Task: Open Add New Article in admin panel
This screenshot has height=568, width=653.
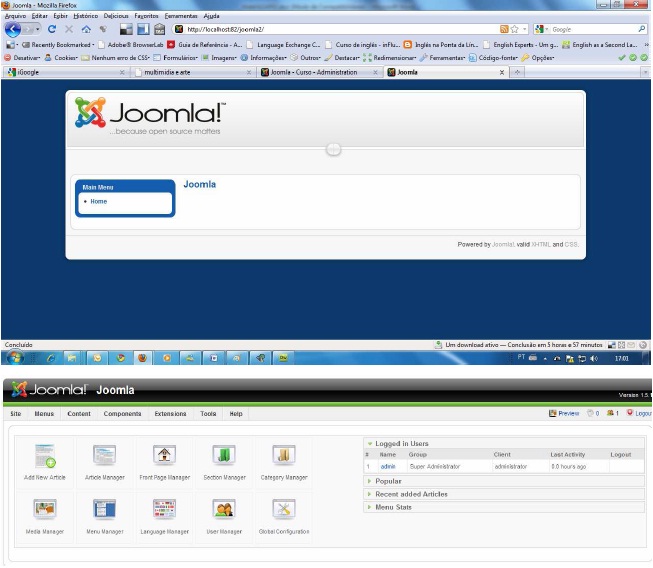Action: tap(45, 462)
